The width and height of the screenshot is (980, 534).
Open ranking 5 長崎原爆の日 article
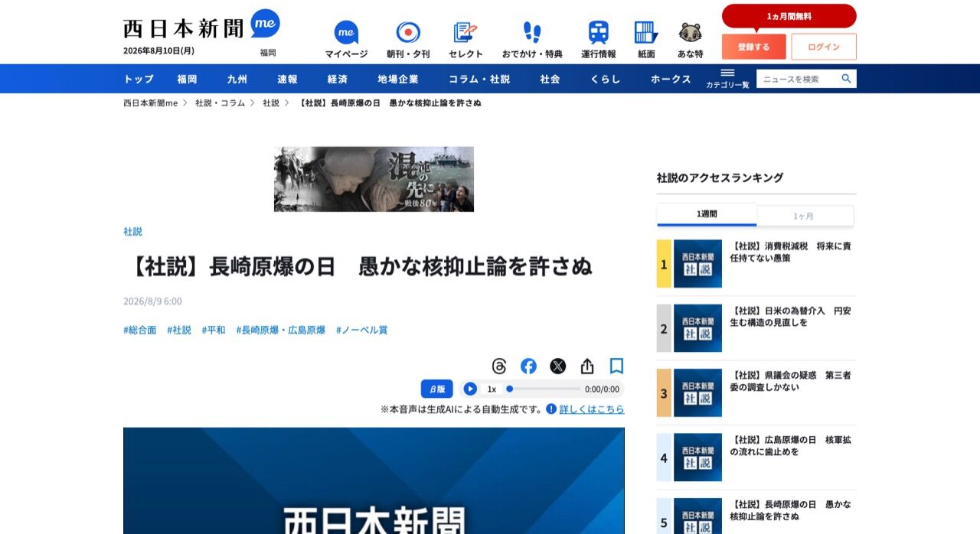792,510
